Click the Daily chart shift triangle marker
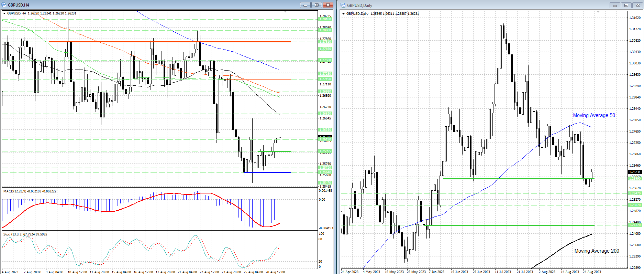The image size is (644, 274). point(598,12)
